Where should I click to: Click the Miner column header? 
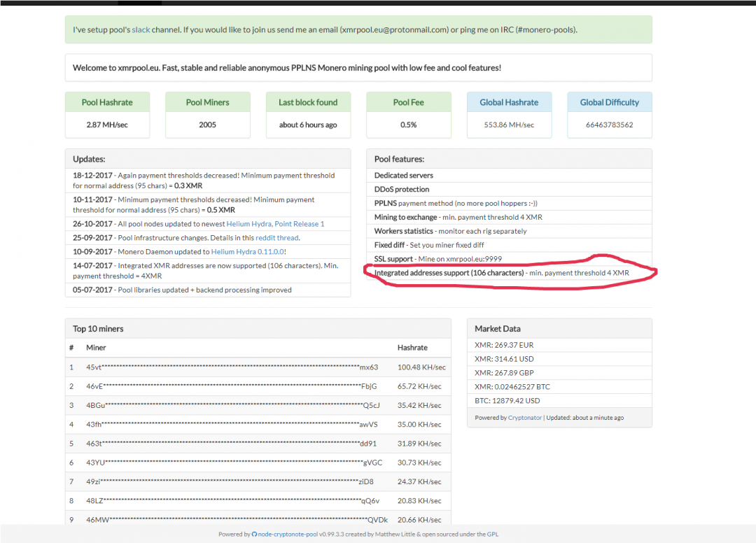tap(96, 348)
